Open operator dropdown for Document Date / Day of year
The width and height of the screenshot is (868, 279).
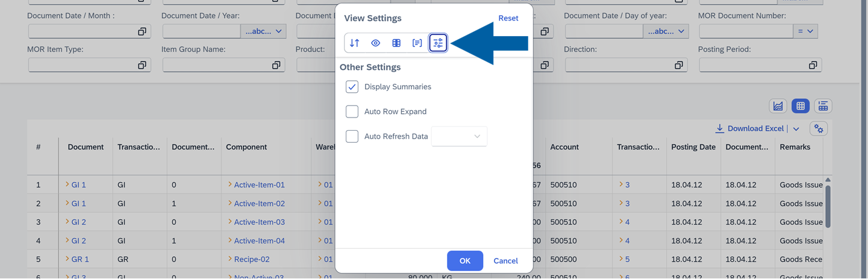coord(666,31)
